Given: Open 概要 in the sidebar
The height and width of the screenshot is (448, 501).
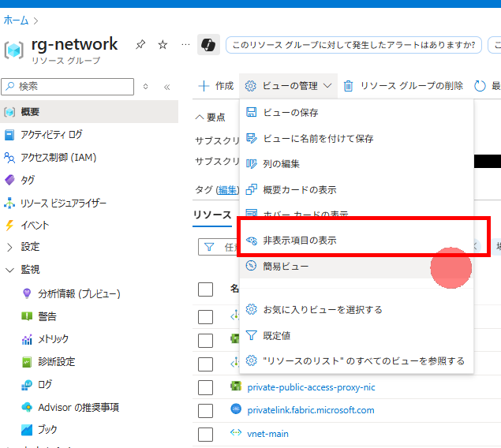Looking at the screenshot, I should coord(89,112).
